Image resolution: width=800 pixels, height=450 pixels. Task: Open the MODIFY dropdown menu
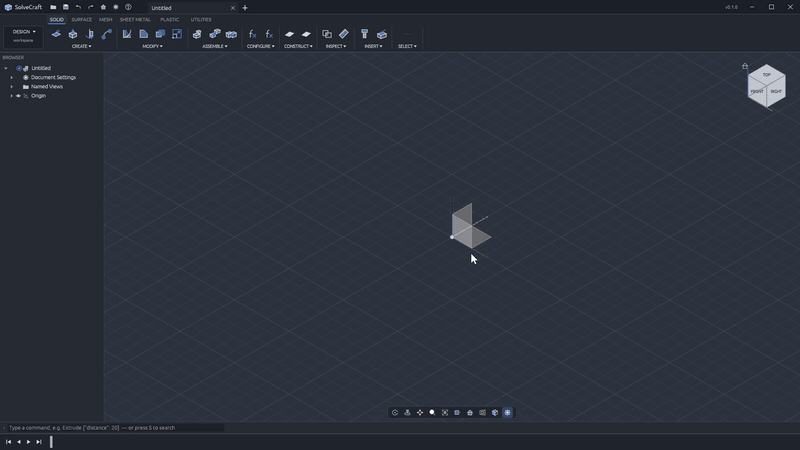coord(152,46)
